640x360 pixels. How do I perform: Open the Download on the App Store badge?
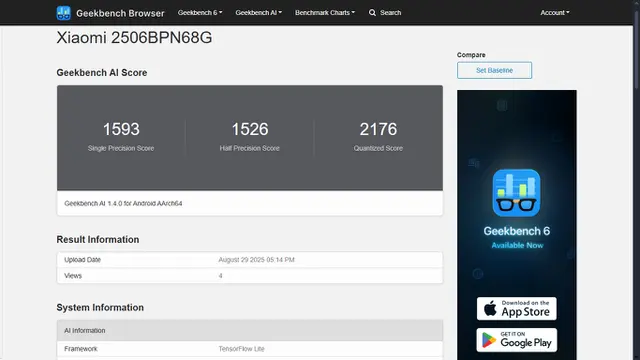[x=516, y=308]
